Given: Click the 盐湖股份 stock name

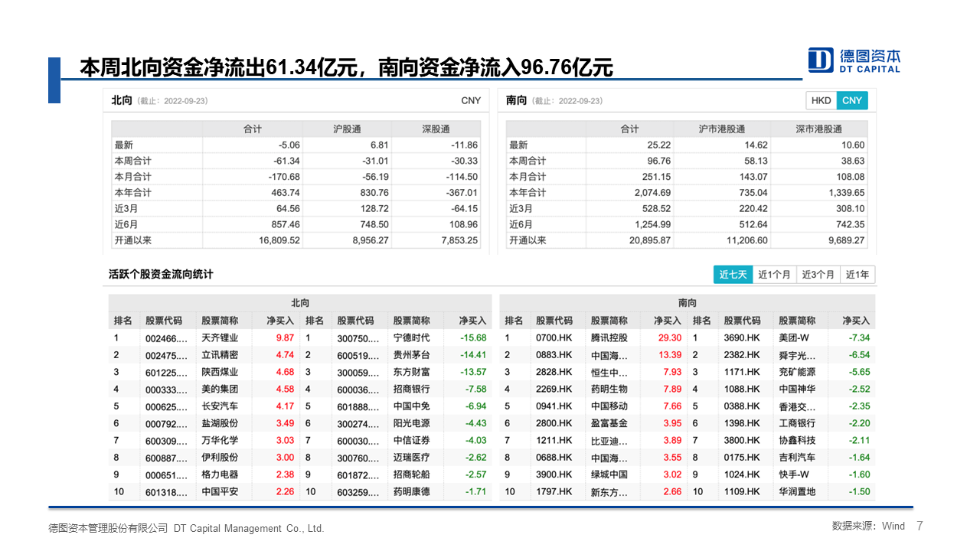Looking at the screenshot, I should click(220, 423).
